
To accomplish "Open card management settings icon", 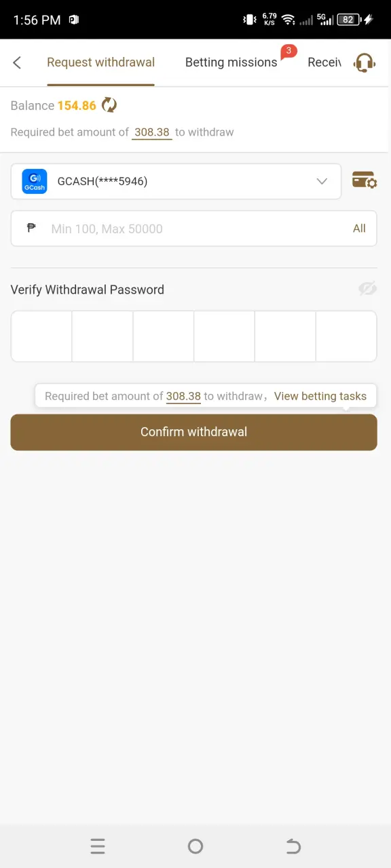I will (x=365, y=180).
